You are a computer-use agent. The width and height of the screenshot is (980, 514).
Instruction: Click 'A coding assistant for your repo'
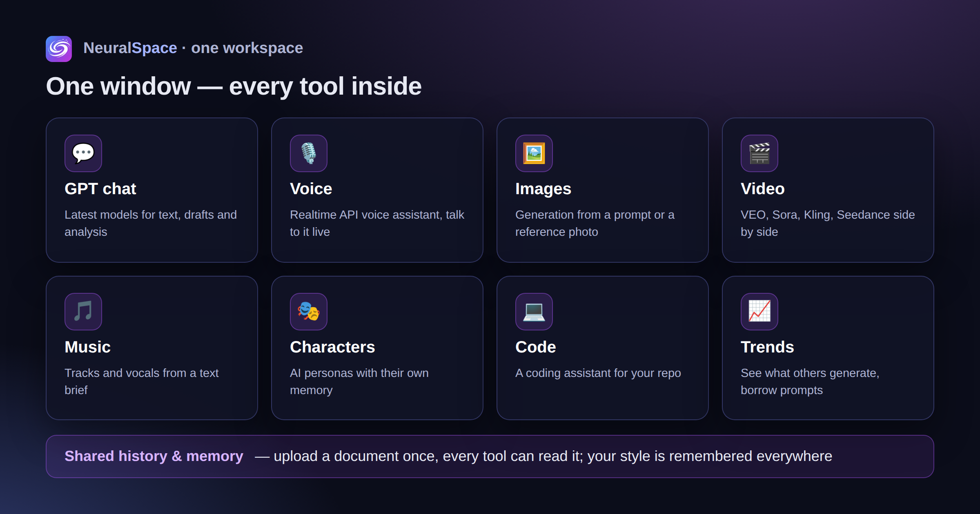tap(598, 373)
